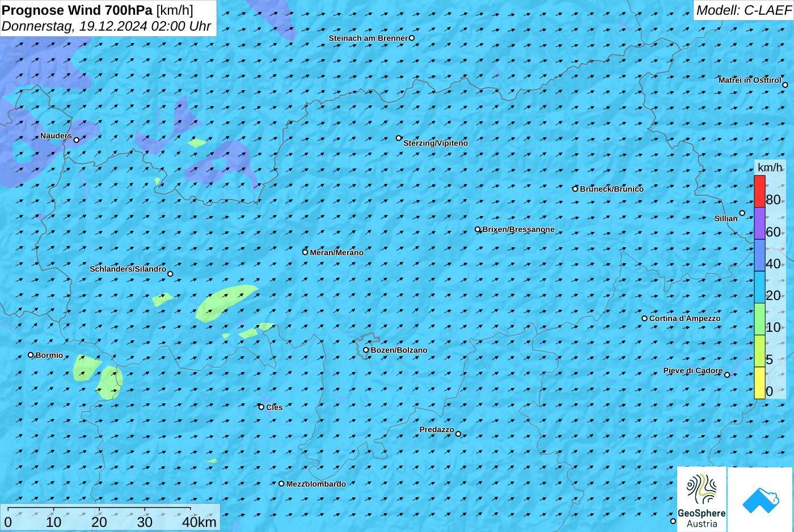Viewport: 794px width, 532px height.
Task: Click the '40km' scale bar label
Action: (x=199, y=522)
